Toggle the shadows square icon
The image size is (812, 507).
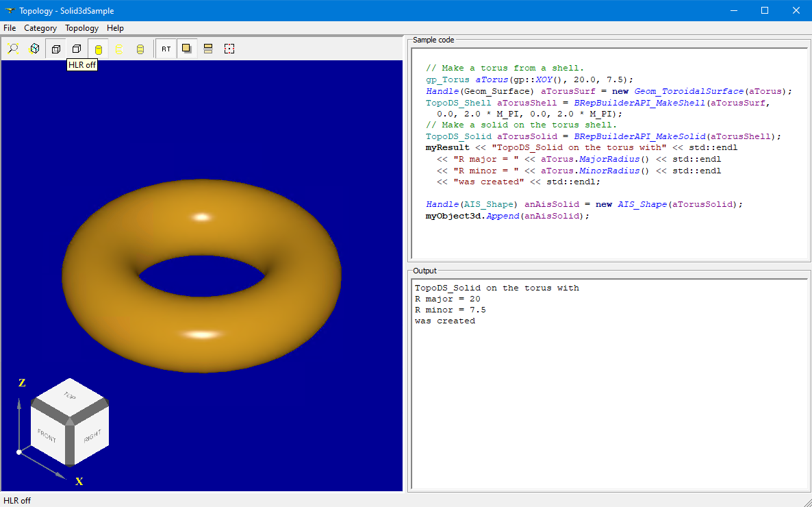187,49
